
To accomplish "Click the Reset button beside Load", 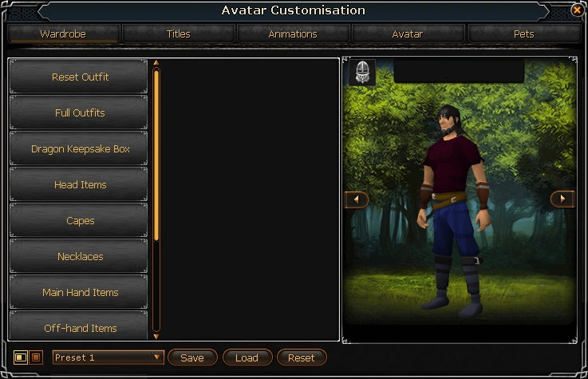I will pyautogui.click(x=302, y=357).
